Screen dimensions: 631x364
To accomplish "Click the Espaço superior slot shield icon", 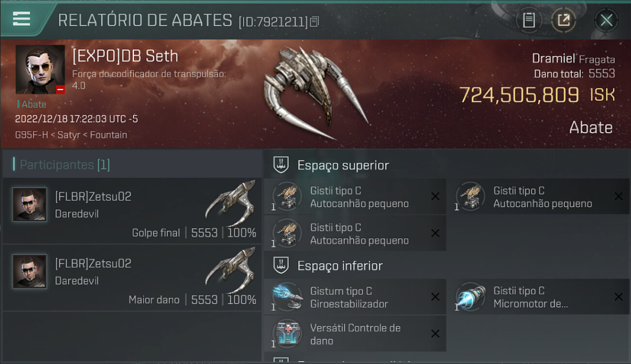I will click(282, 165).
